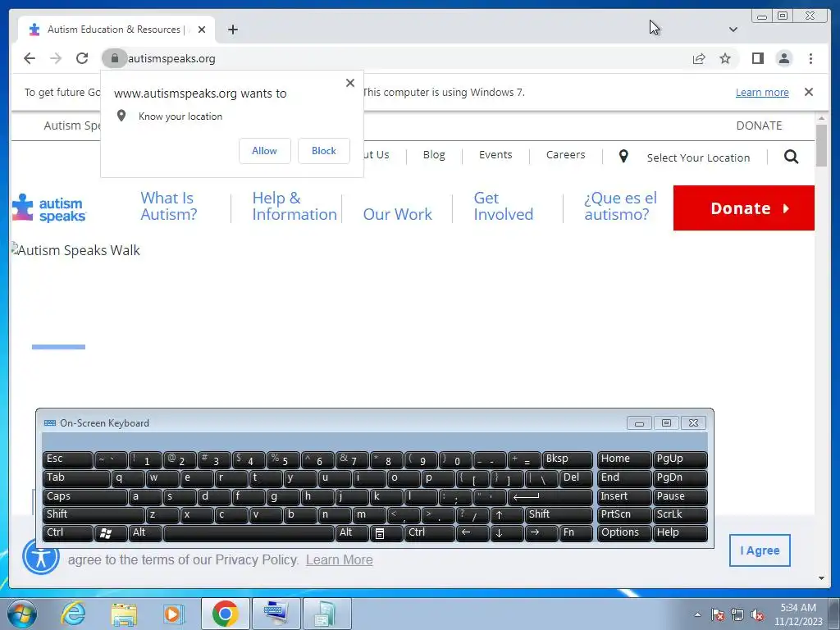Toggle the Fn key on On-Screen Keyboard
This screenshot has height=630, width=840.
click(x=576, y=533)
